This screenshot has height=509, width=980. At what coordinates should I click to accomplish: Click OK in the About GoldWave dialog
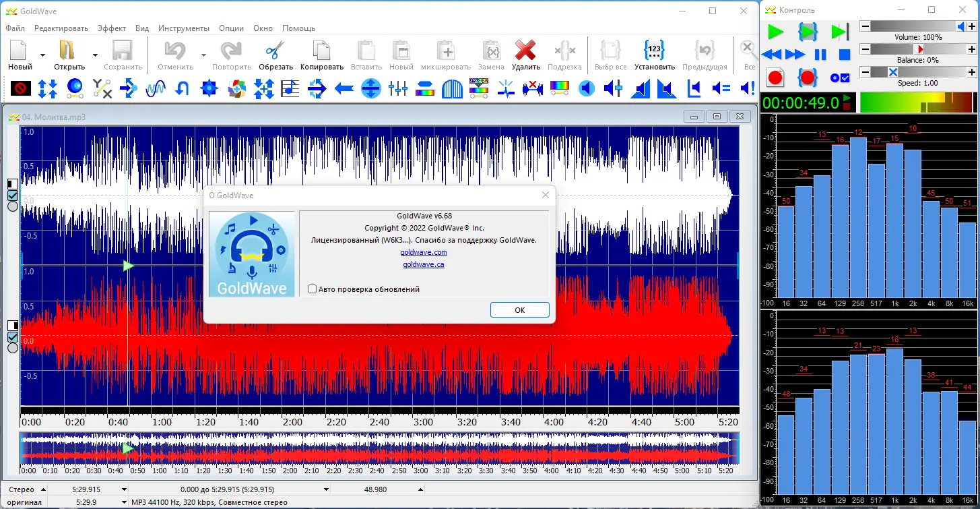coord(519,310)
